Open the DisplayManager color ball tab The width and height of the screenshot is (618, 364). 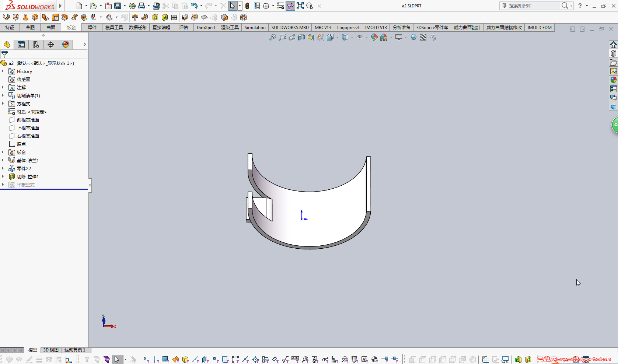pos(66,45)
